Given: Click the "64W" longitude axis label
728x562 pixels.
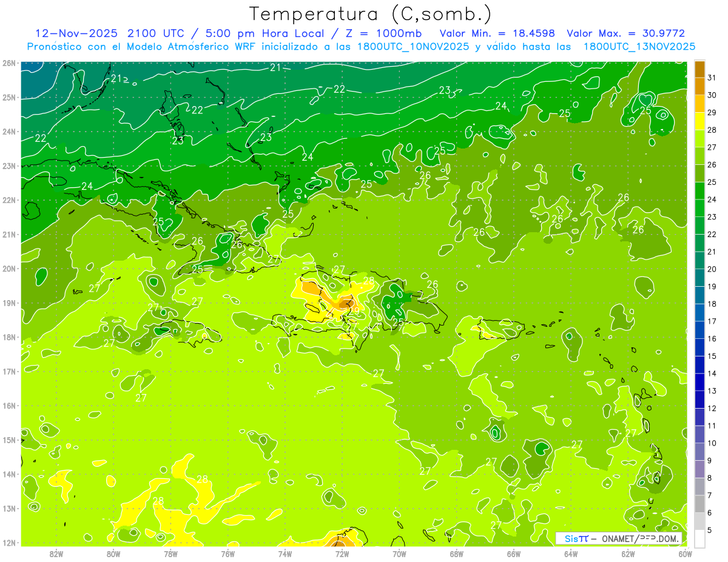Looking at the screenshot, I should tap(571, 554).
